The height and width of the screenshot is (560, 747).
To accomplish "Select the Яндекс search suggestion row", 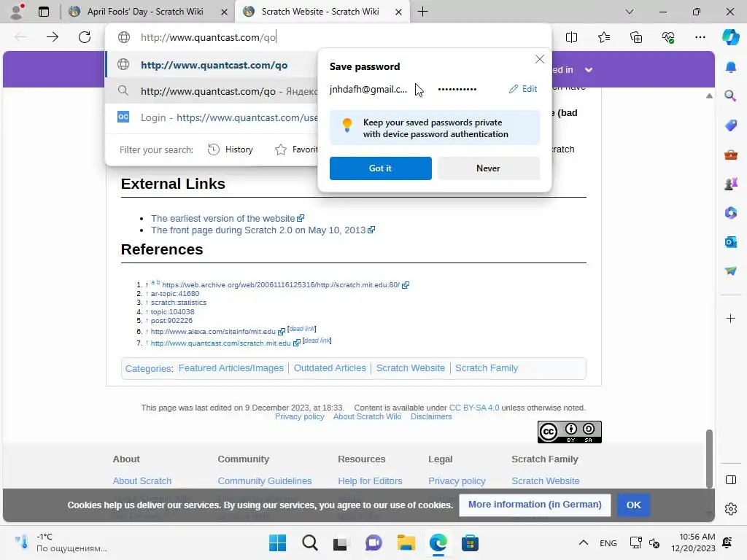I will pyautogui.click(x=212, y=91).
